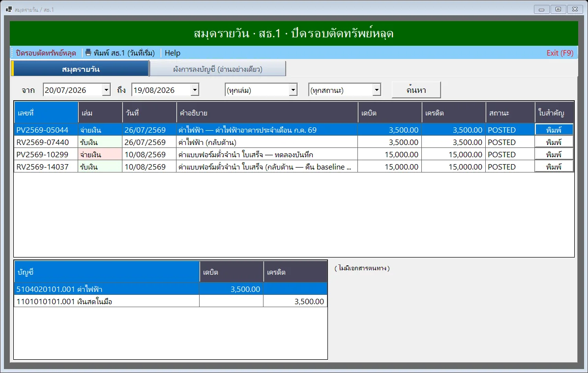This screenshot has height=373, width=588.
Task: Click the ค้นหา search button
Action: [x=416, y=90]
